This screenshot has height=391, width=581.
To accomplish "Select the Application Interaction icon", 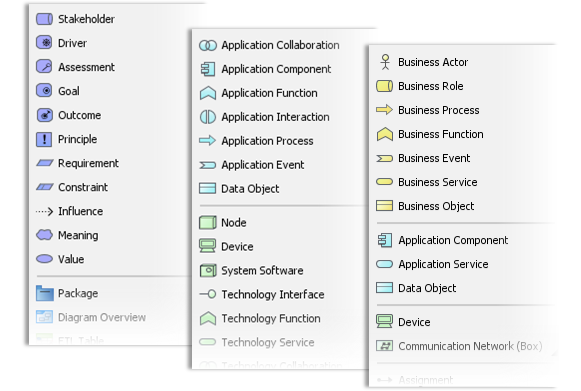I will point(208,117).
